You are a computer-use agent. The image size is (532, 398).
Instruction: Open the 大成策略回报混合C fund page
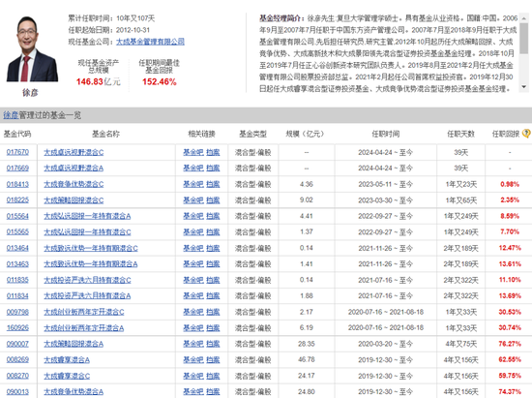(x=74, y=200)
